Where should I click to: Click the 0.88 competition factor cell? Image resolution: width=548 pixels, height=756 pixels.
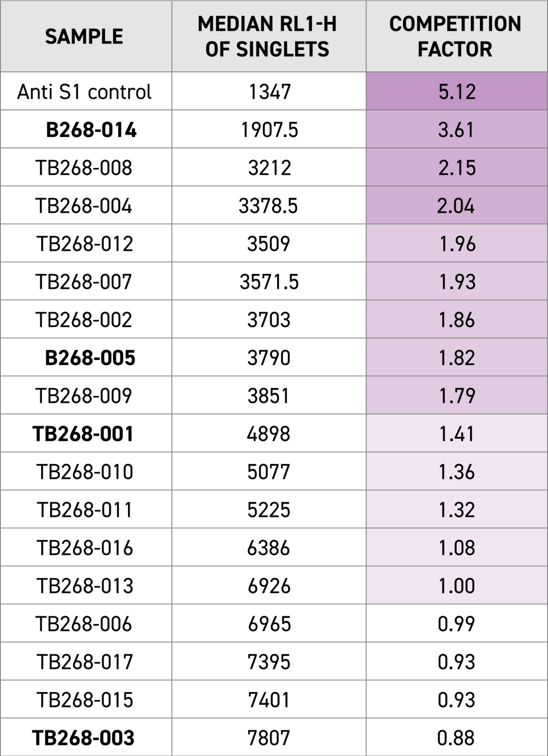[x=456, y=738]
